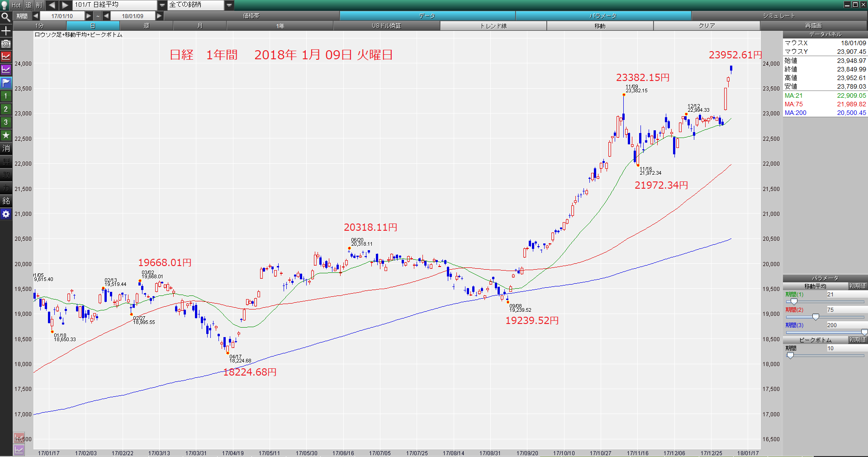Image resolution: width=868 pixels, height=457 pixels.
Task: Edit the start date 17/01/10 field
Action: pyautogui.click(x=62, y=16)
